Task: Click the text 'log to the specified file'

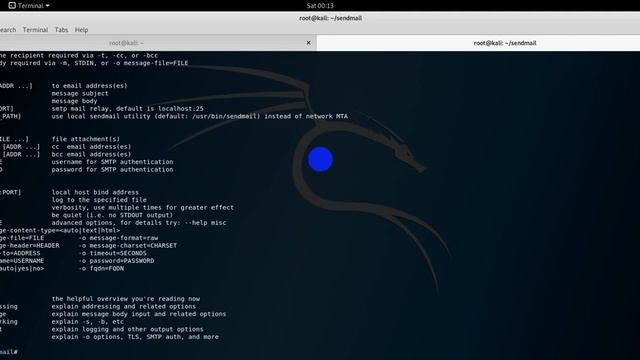Action: pyautogui.click(x=99, y=200)
